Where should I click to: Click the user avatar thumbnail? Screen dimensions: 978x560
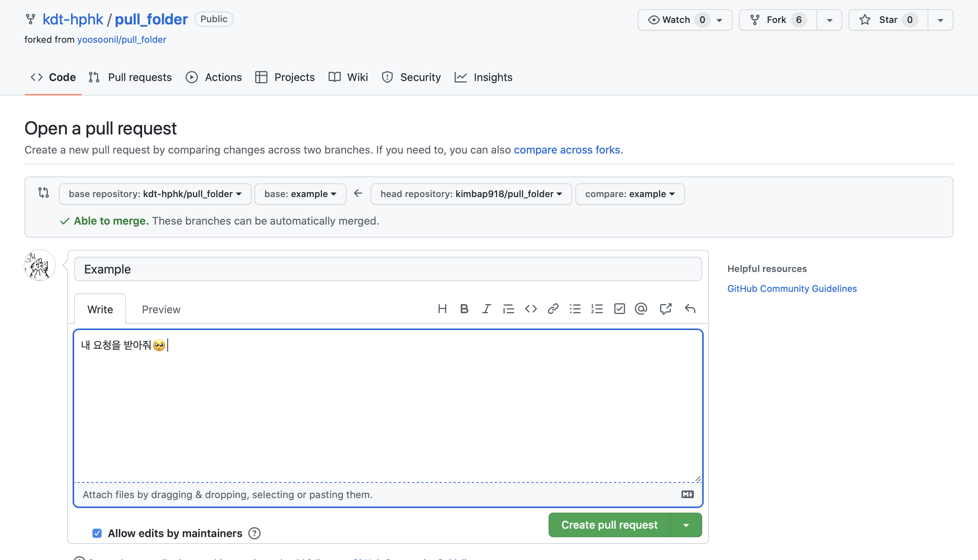click(40, 265)
